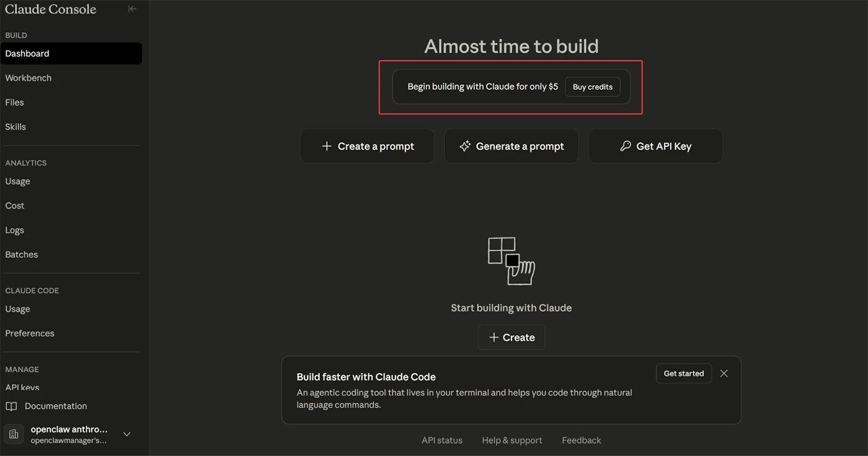Expand the organization account switcher chevron
The width and height of the screenshot is (868, 456).
[x=126, y=434]
